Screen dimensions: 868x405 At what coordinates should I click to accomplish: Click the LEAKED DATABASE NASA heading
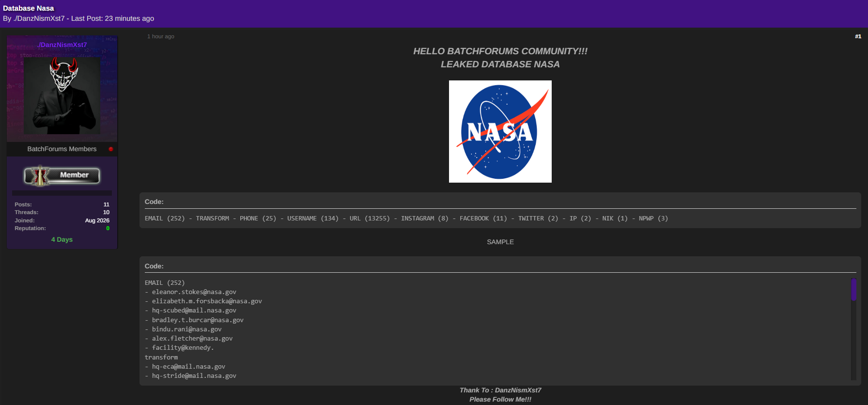500,64
